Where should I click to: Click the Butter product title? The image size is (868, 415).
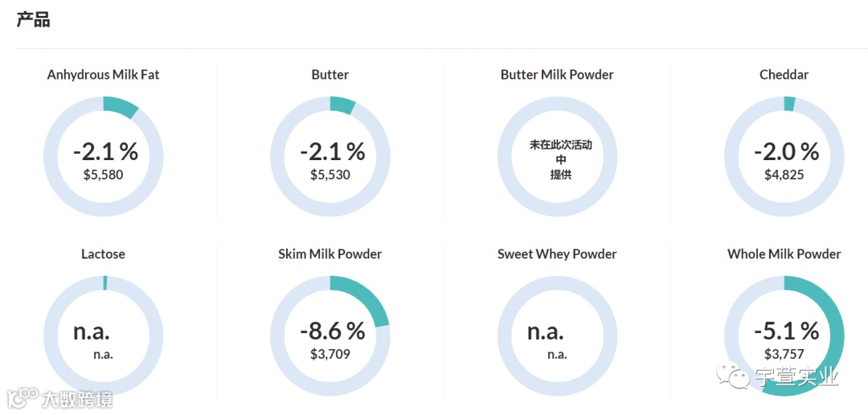point(330,75)
